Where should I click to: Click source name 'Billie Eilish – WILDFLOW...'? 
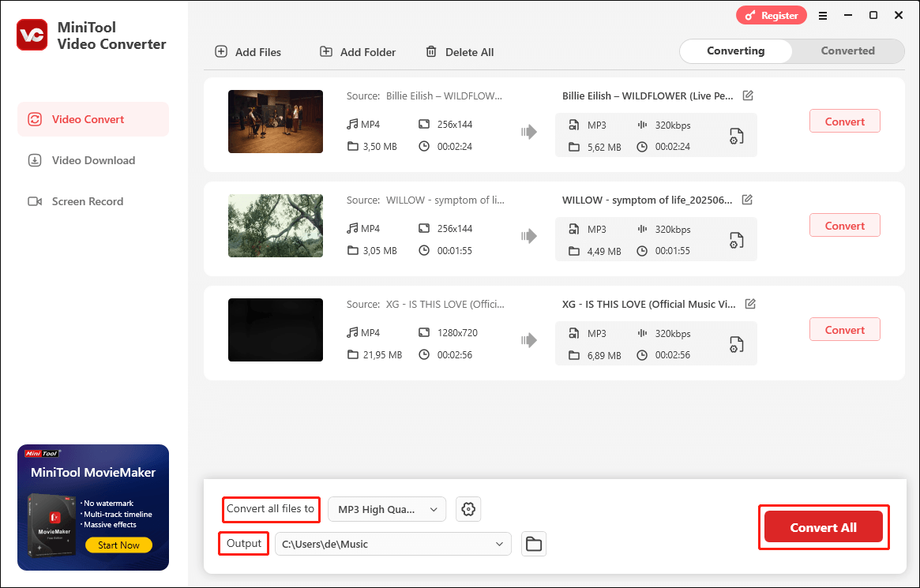pos(444,96)
